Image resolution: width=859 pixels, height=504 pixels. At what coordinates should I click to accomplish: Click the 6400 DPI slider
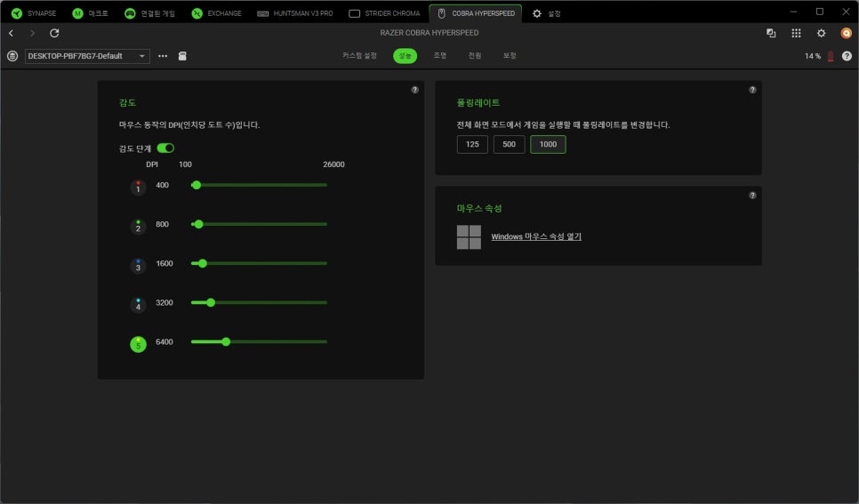coord(259,342)
